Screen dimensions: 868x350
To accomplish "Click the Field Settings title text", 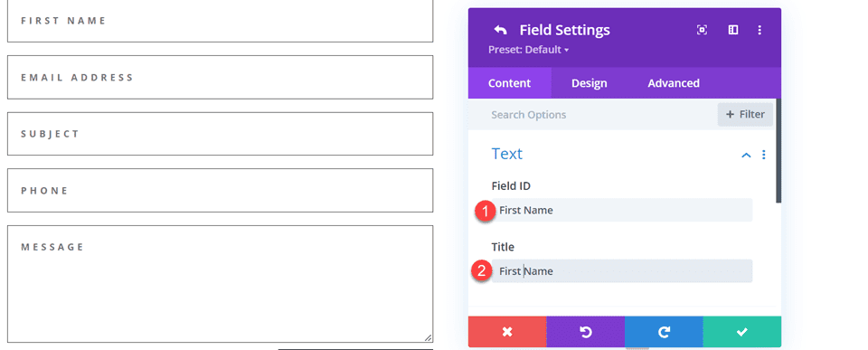I will pos(564,30).
